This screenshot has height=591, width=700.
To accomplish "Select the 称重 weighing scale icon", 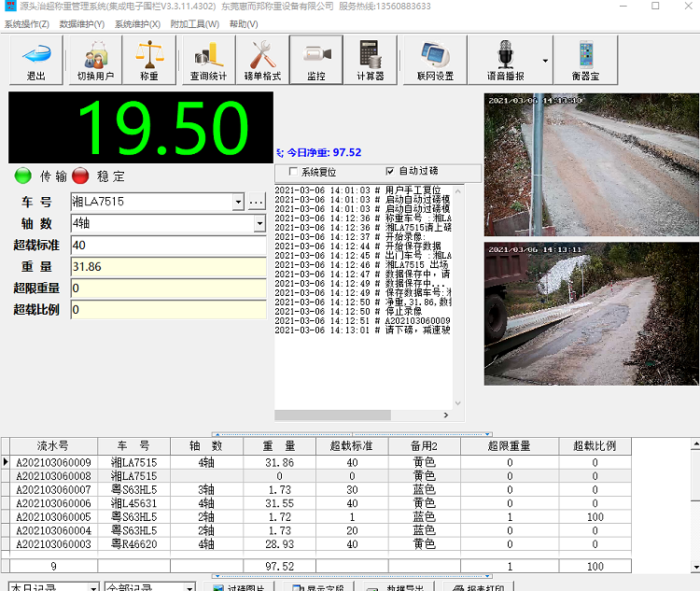I will point(149,60).
